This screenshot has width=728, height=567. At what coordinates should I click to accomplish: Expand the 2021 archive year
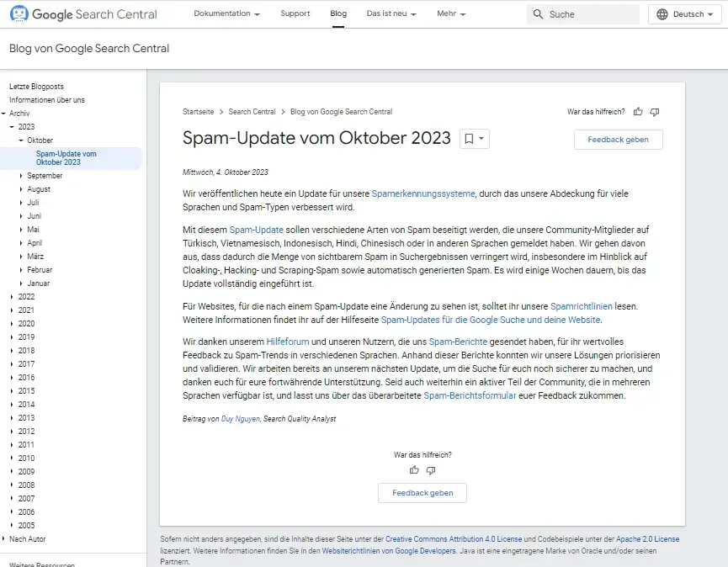(12, 310)
